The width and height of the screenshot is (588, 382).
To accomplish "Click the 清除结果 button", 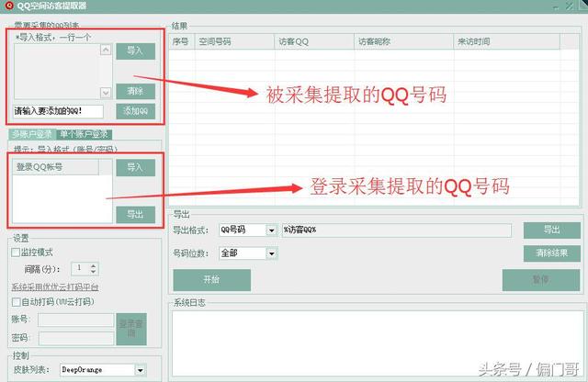I will tap(551, 253).
